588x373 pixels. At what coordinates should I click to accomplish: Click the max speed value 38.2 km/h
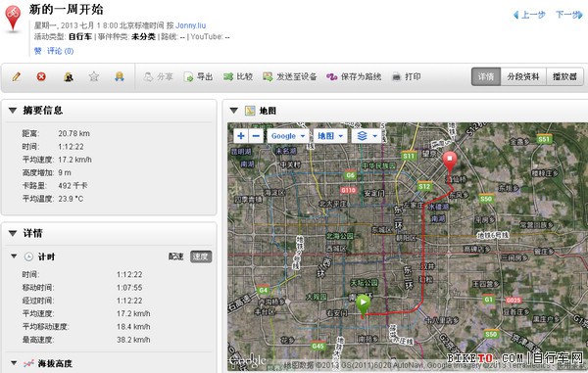133,340
